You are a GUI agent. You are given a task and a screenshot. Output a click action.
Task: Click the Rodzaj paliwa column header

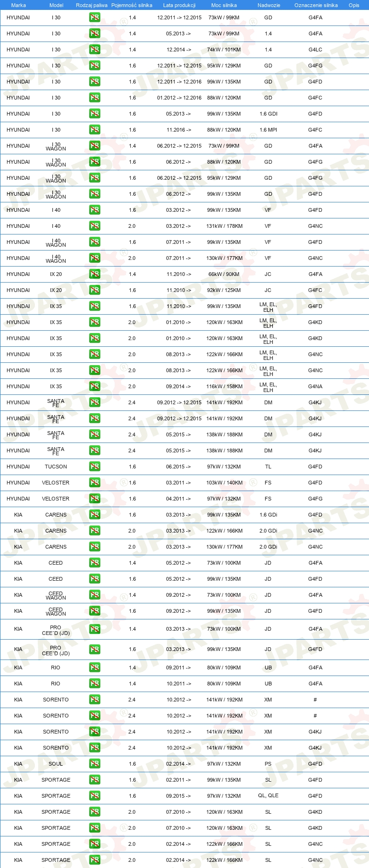[92, 5]
